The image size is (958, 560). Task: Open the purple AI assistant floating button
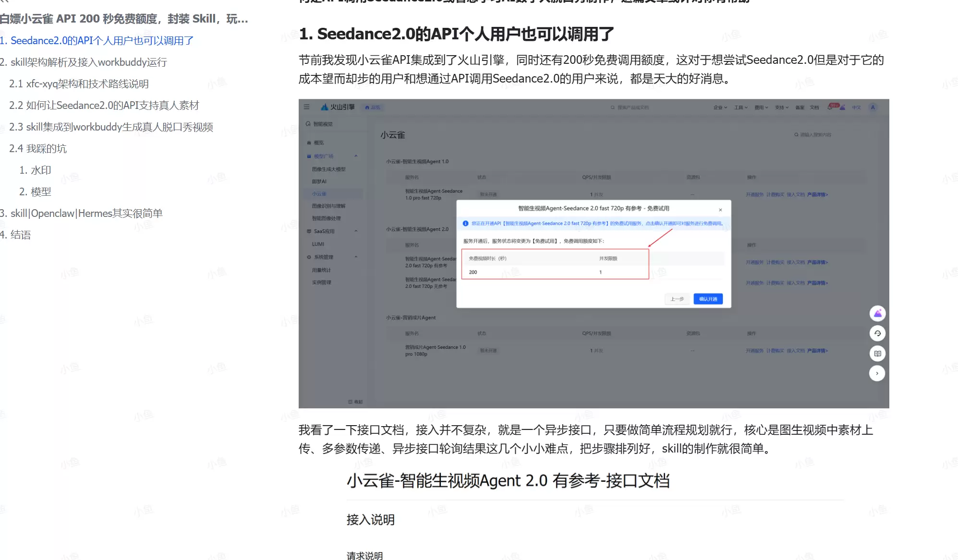877,313
